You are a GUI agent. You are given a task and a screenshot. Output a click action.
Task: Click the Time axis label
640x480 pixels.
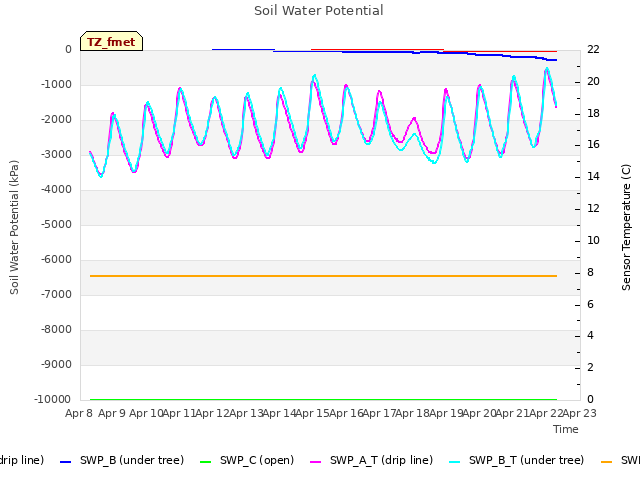(x=566, y=429)
